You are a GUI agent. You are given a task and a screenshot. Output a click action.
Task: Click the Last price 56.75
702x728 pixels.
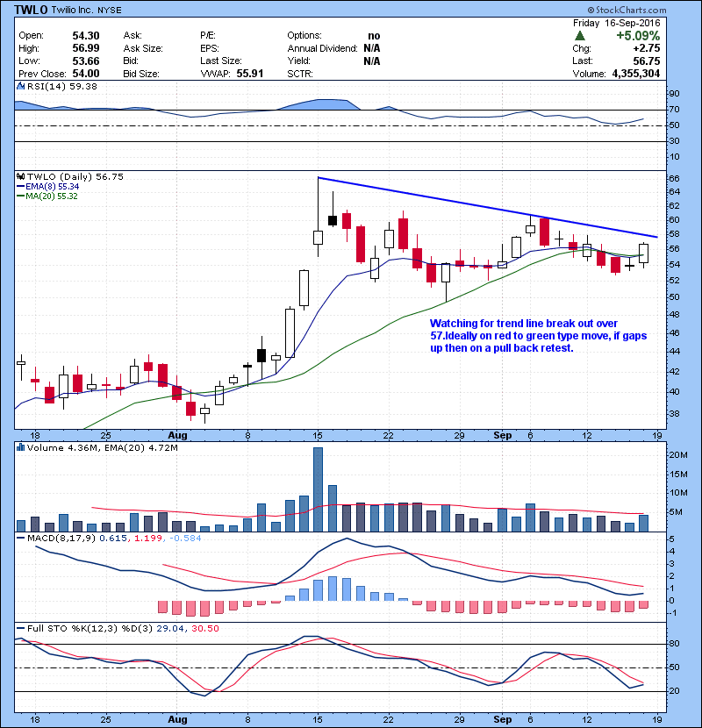click(646, 61)
